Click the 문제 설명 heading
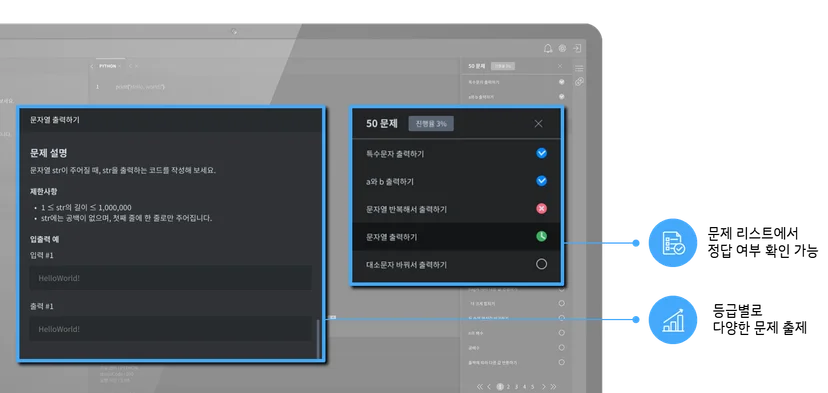This screenshot has width=828, height=393. click(x=49, y=153)
